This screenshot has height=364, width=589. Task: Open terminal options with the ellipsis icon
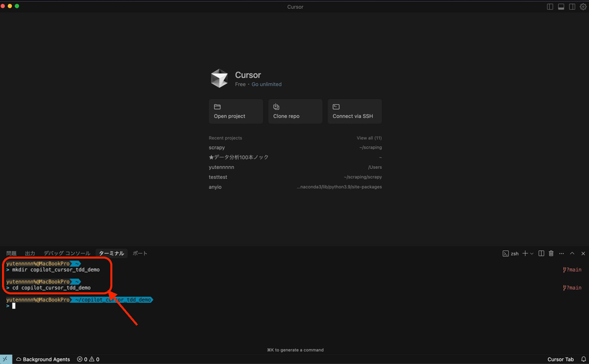tap(562, 253)
